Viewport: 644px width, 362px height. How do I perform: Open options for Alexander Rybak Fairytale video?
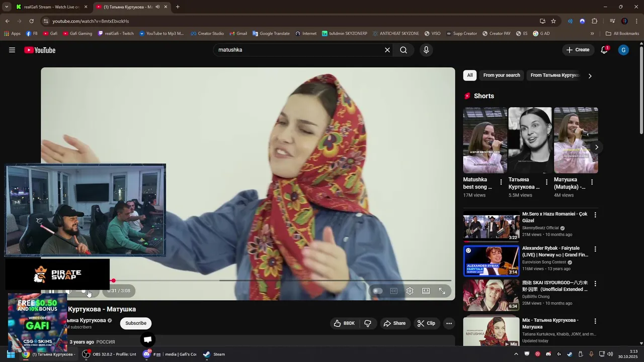[x=595, y=249]
